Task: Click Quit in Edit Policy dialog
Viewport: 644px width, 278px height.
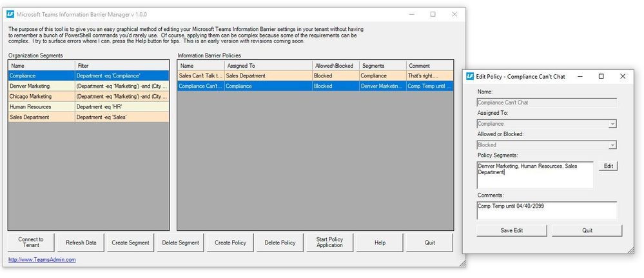Action: click(x=587, y=230)
